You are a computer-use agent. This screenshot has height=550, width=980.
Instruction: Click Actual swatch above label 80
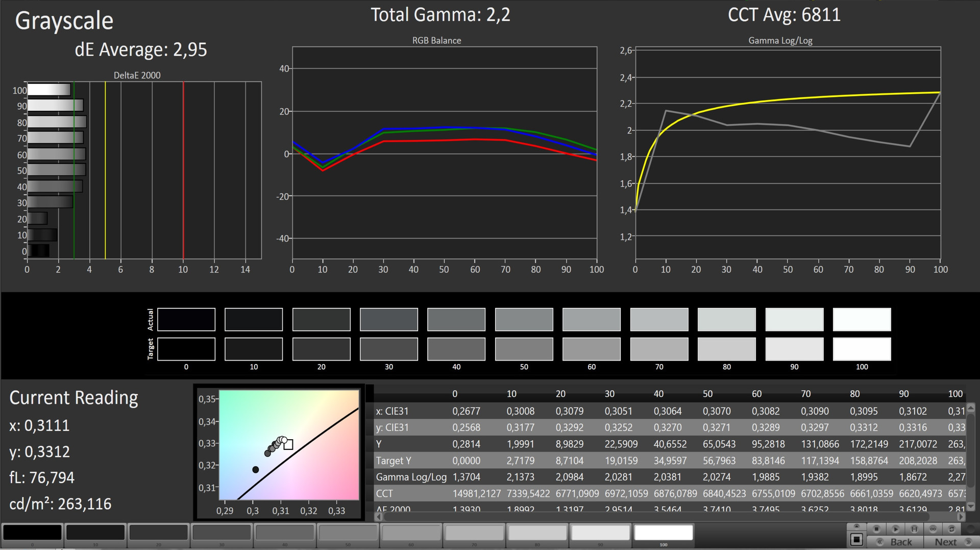pyautogui.click(x=727, y=319)
